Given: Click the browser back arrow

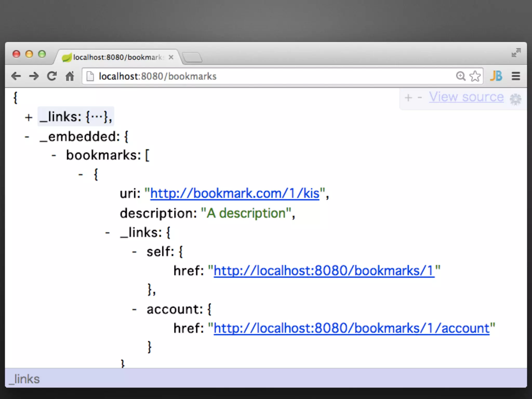Looking at the screenshot, I should pyautogui.click(x=16, y=76).
